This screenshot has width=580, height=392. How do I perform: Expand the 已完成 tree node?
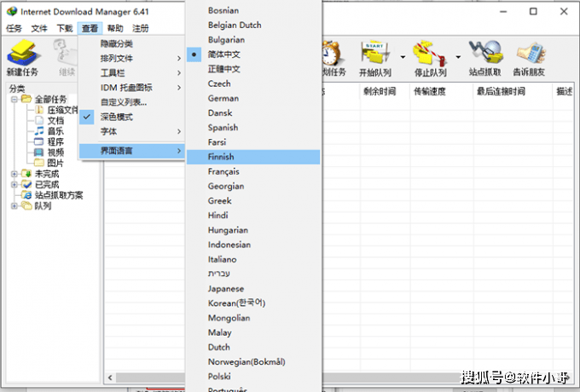click(14, 184)
